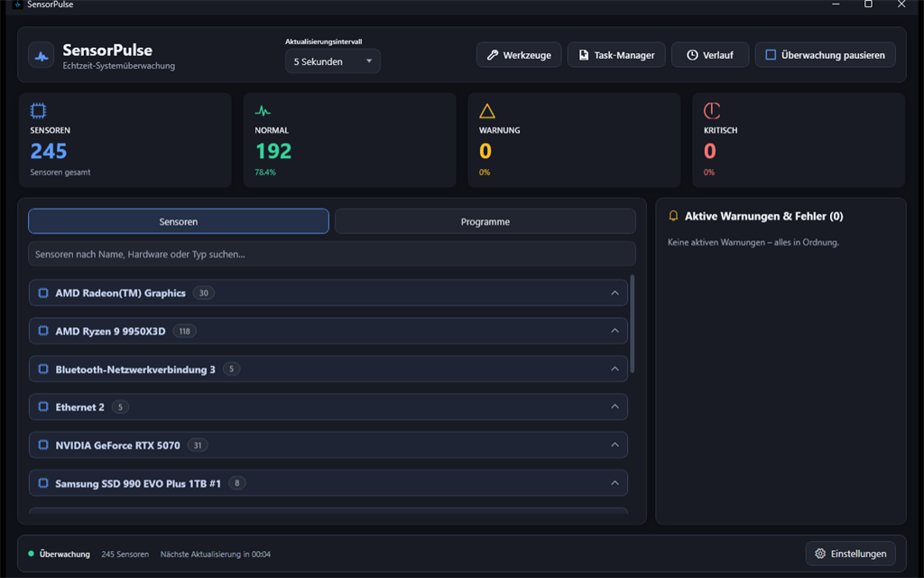Toggle the Überwachung pausieren checkbox icon

tap(771, 55)
